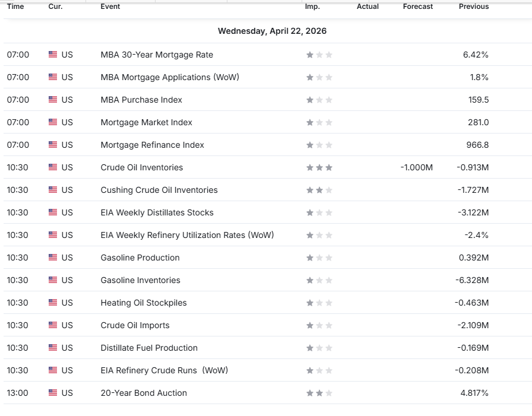Open the 20-Year Bond Auction event
532x416 pixels.
[x=144, y=393]
